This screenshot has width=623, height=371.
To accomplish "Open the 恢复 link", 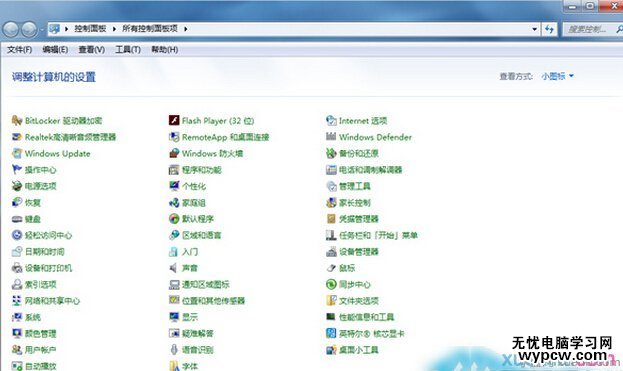I will point(33,203).
